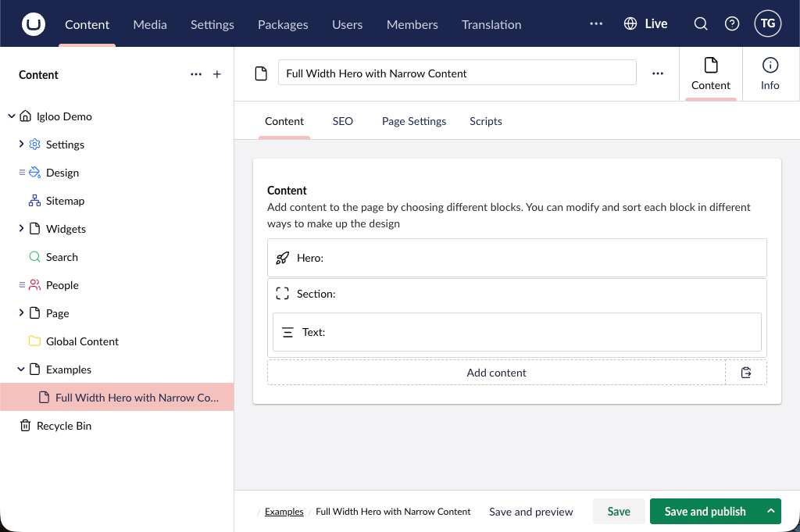Select Global Content in the tree

click(x=82, y=341)
